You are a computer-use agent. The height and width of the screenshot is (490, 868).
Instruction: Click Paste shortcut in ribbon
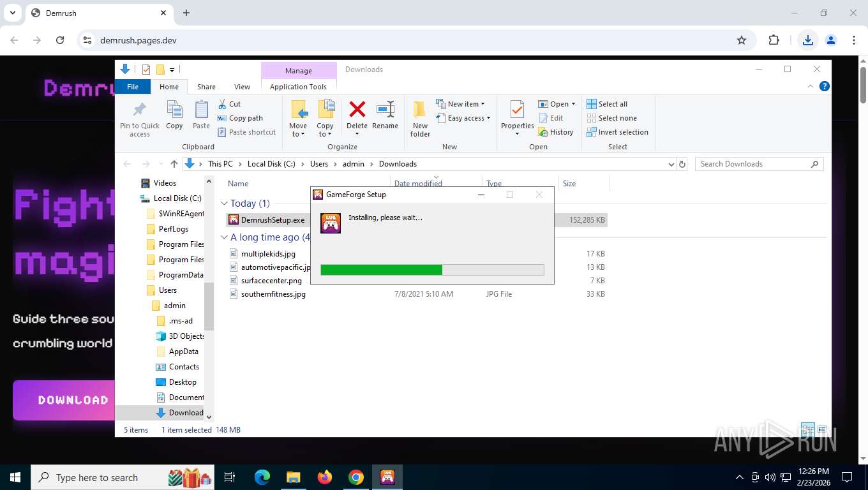246,132
